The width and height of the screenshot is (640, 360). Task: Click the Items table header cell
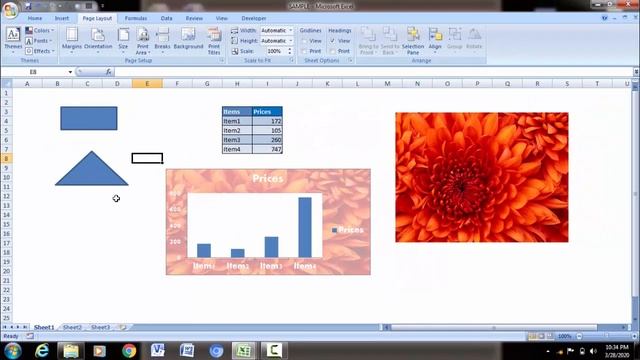coord(237,111)
